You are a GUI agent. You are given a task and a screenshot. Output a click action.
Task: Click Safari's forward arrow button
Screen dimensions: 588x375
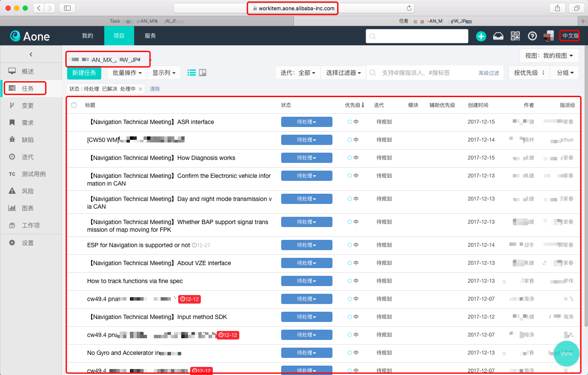[50, 8]
